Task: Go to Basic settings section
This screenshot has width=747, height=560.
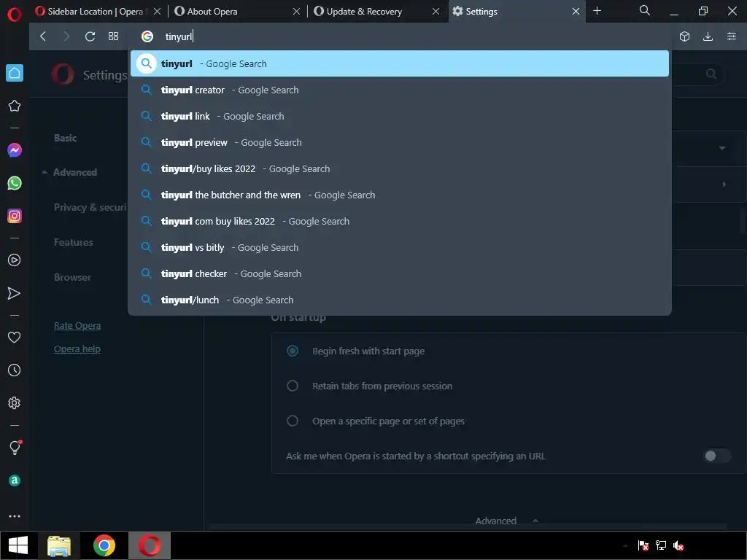Action: click(x=65, y=138)
